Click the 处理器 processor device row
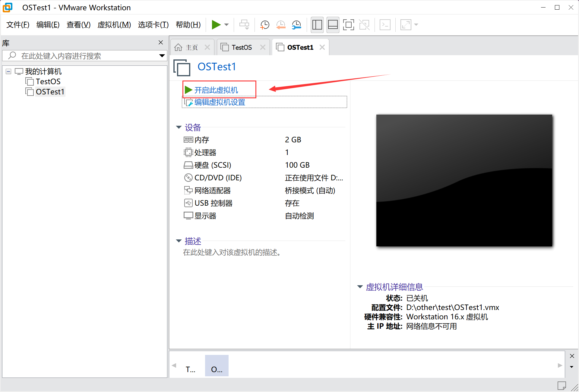The image size is (579, 392). point(263,152)
